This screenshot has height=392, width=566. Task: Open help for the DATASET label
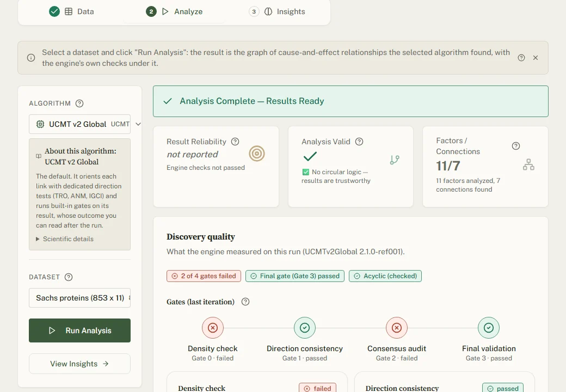click(x=69, y=277)
